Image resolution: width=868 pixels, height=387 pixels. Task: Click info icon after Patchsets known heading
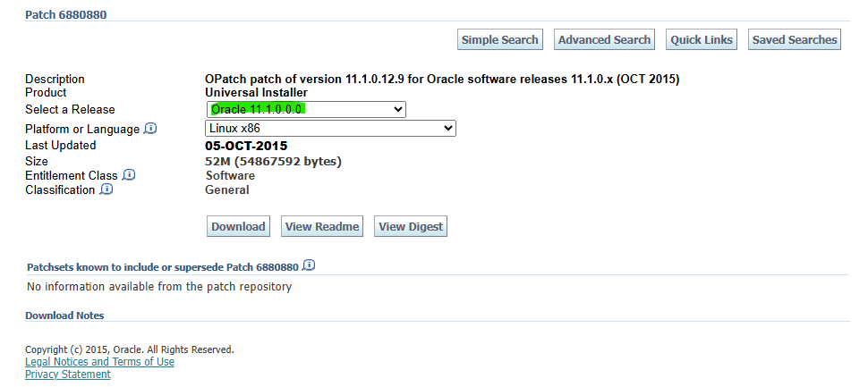click(x=309, y=265)
